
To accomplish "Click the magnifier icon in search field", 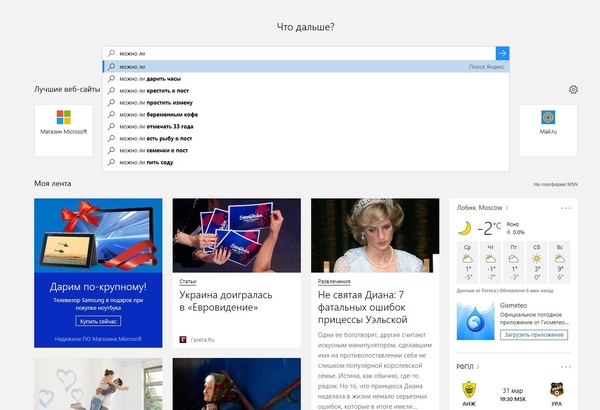I will pyautogui.click(x=111, y=53).
